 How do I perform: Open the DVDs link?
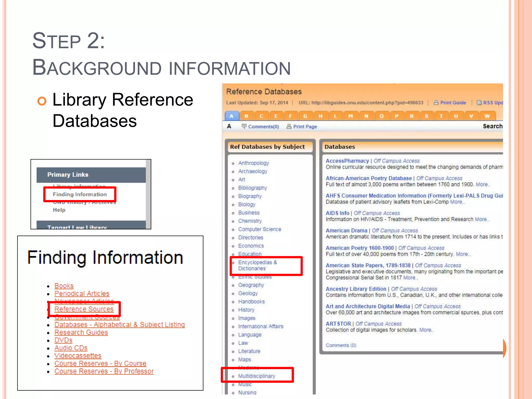(x=63, y=340)
